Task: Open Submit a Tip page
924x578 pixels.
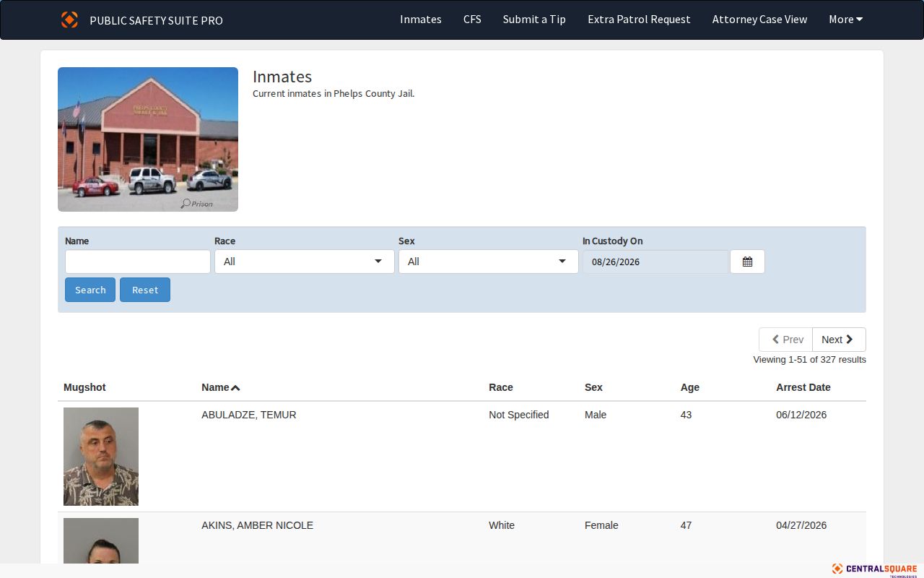Action: pos(534,20)
